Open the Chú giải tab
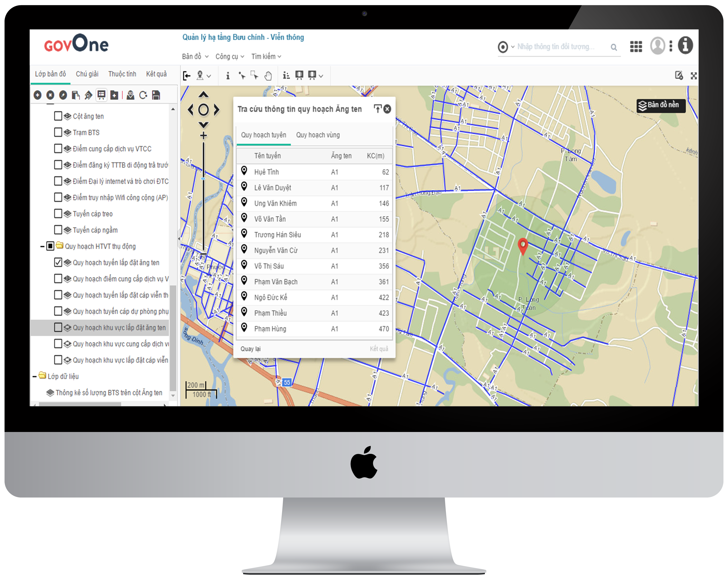 tap(87, 74)
